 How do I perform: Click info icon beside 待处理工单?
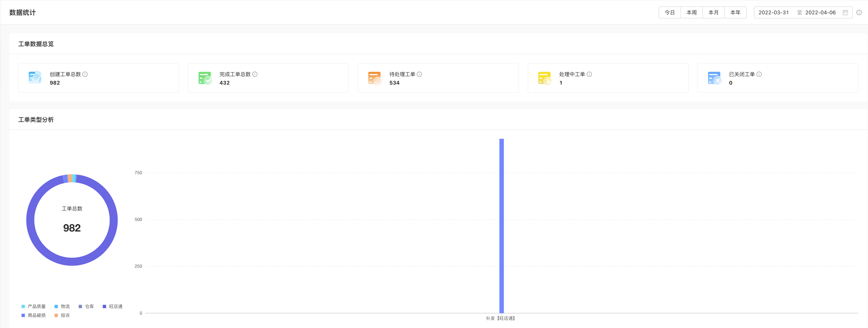click(420, 74)
